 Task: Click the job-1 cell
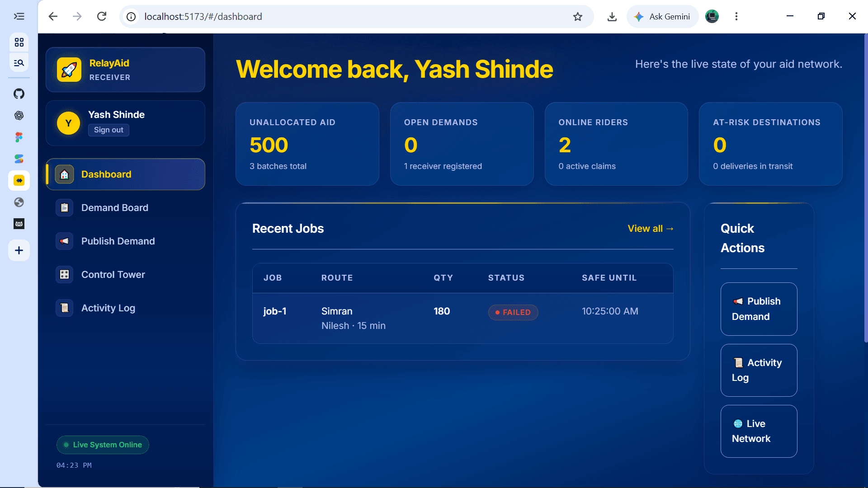275,311
